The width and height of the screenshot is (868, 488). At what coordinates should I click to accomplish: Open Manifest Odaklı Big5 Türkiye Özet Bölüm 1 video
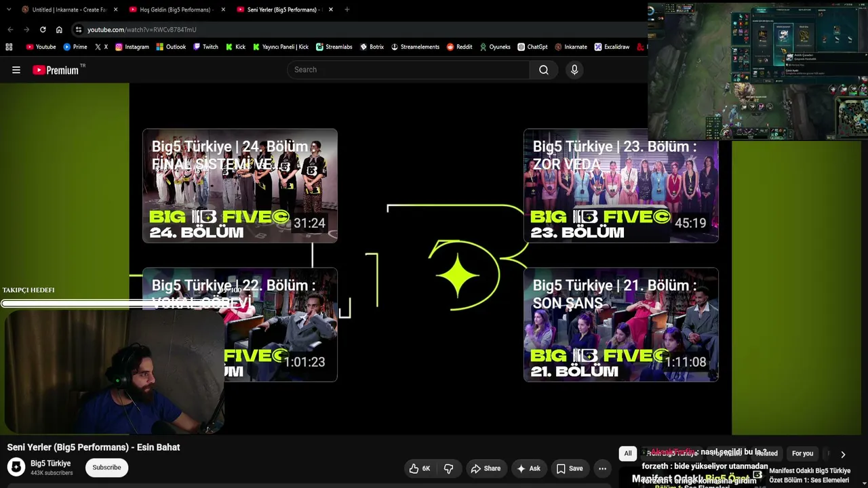(x=810, y=475)
